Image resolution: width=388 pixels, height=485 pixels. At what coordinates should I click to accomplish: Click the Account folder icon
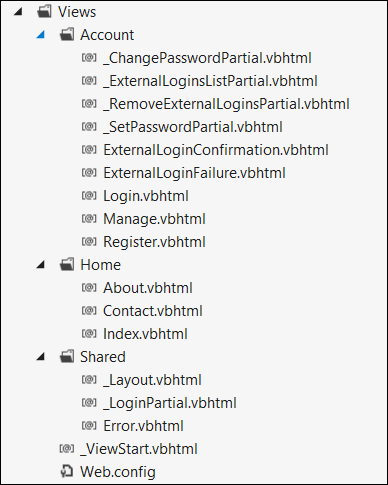click(67, 35)
